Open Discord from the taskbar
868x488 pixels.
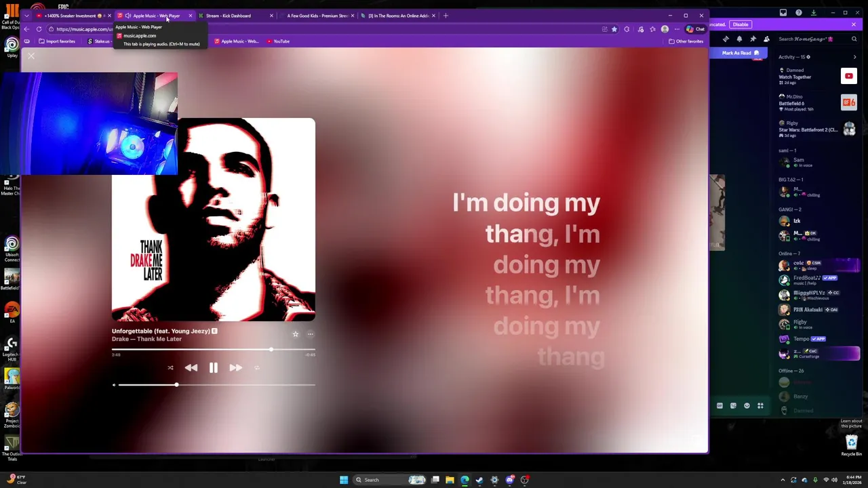(509, 480)
